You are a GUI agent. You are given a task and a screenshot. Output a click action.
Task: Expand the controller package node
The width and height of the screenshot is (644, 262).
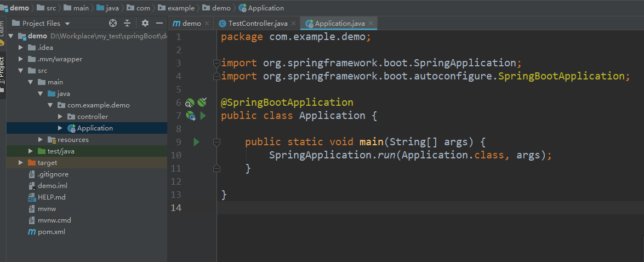pos(60,117)
